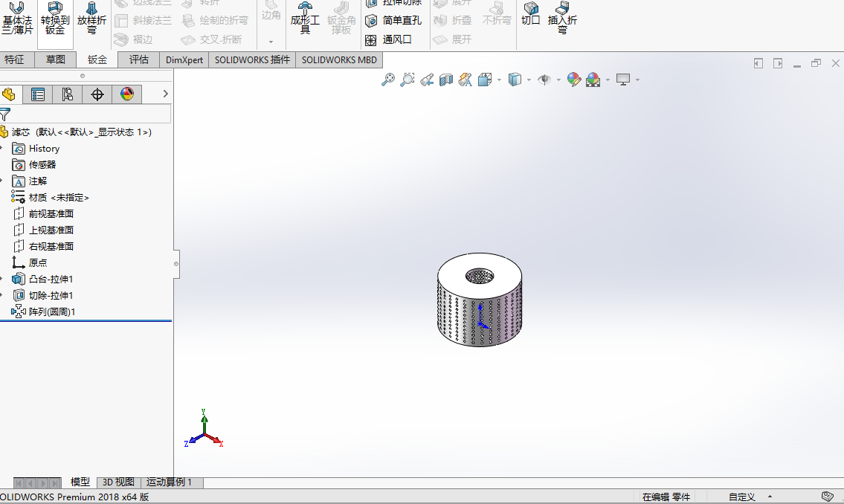Viewport: 844px width, 504px height.
Task: Open FeatureManager design tree tab
Action: tap(9, 94)
